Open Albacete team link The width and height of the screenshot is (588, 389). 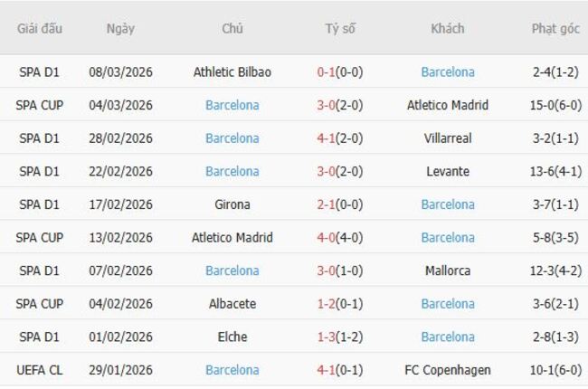pyautogui.click(x=232, y=304)
